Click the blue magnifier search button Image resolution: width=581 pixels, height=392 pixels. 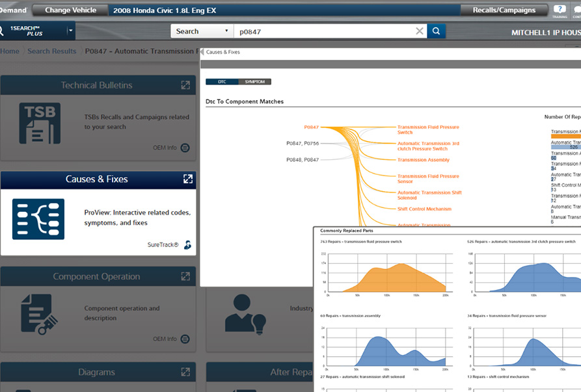[x=437, y=31]
